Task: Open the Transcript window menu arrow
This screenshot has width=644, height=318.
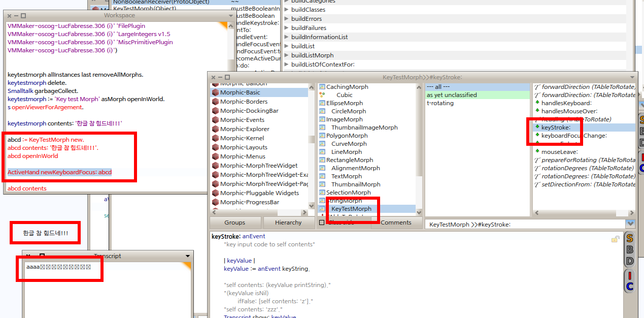Action: pos(188,256)
